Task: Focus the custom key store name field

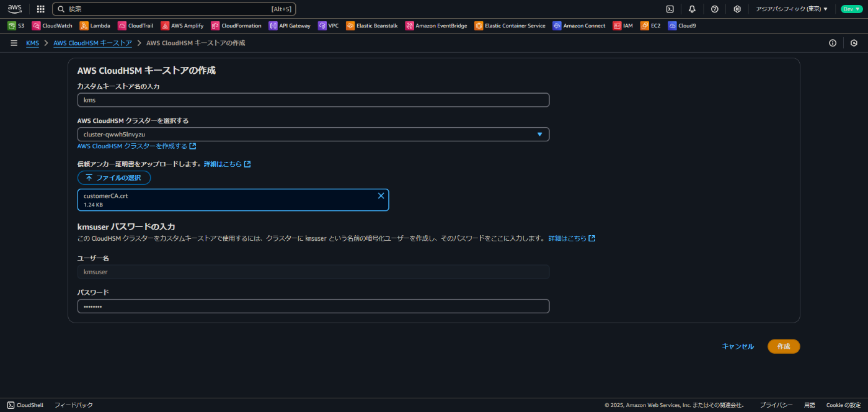Action: tap(313, 100)
